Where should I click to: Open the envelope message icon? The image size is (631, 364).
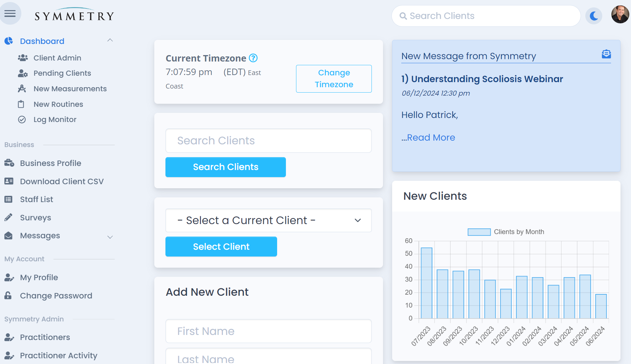606,54
